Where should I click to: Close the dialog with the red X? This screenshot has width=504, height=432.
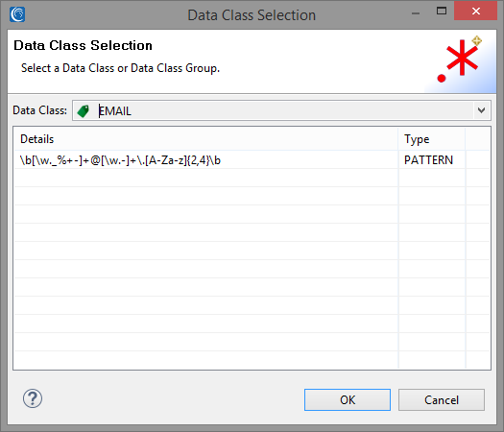(476, 11)
